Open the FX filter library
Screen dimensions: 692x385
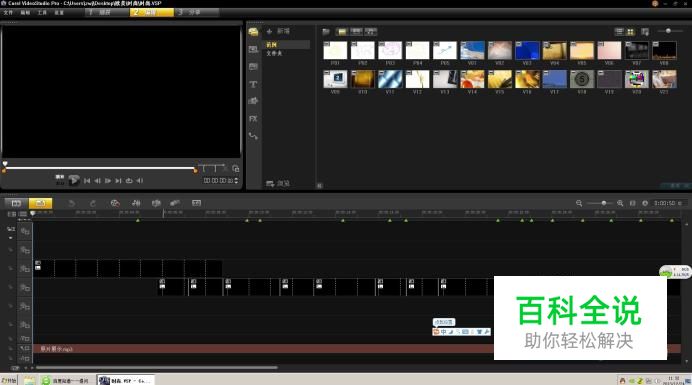point(253,119)
